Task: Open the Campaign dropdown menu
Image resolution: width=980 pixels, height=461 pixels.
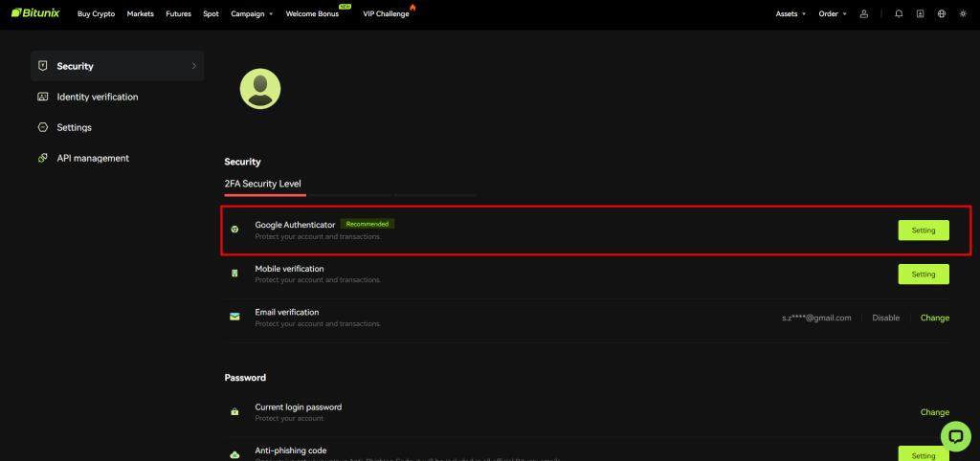Action: pos(252,14)
